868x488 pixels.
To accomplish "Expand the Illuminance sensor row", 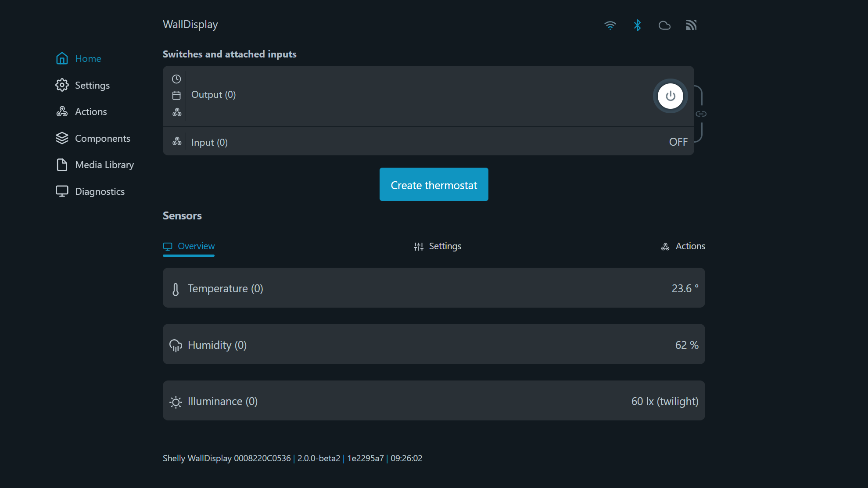I will [x=434, y=401].
